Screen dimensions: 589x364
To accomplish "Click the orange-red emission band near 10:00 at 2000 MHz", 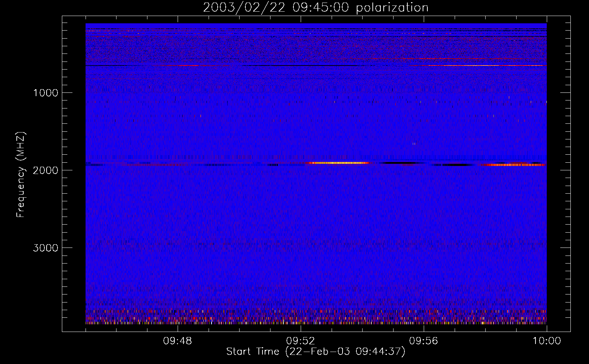I will [513, 165].
